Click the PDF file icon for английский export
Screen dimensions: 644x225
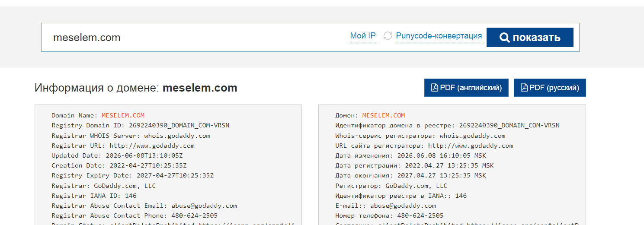pos(435,88)
